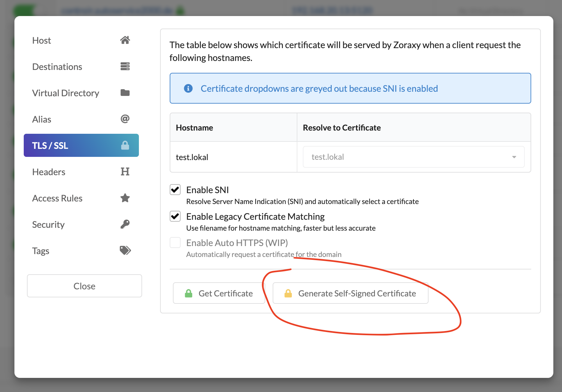562x392 pixels.
Task: Click the Enable Auto HTTPS (WIP) label
Action: pyautogui.click(x=237, y=243)
